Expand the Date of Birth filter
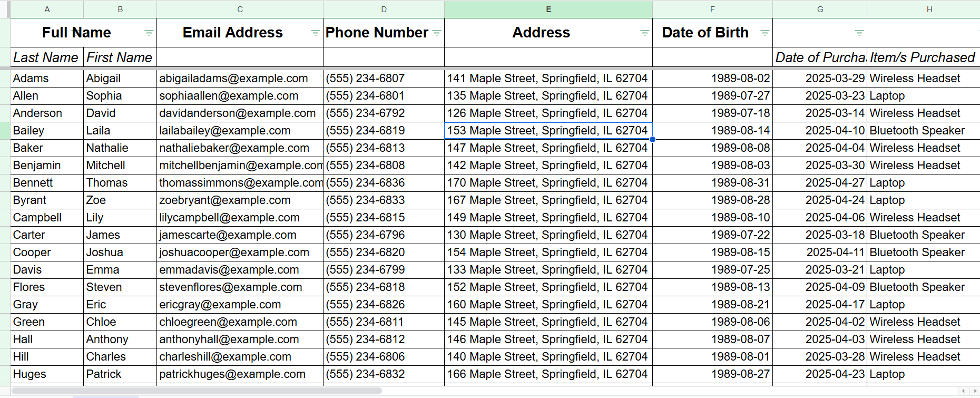This screenshot has width=980, height=398. [765, 33]
